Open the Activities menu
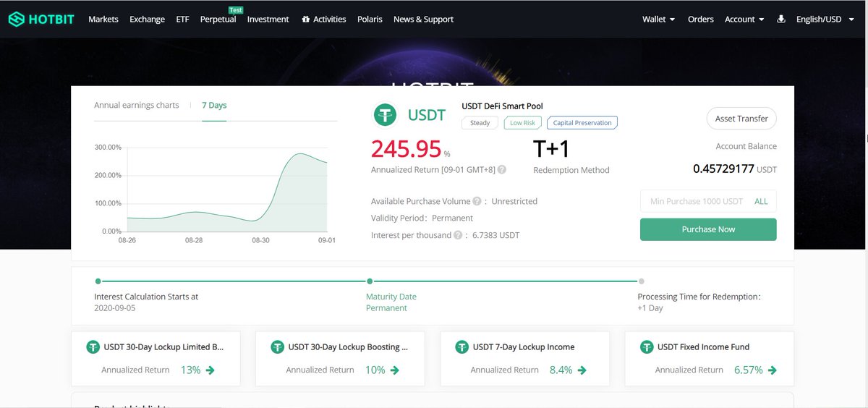The height and width of the screenshot is (408, 868). (324, 20)
